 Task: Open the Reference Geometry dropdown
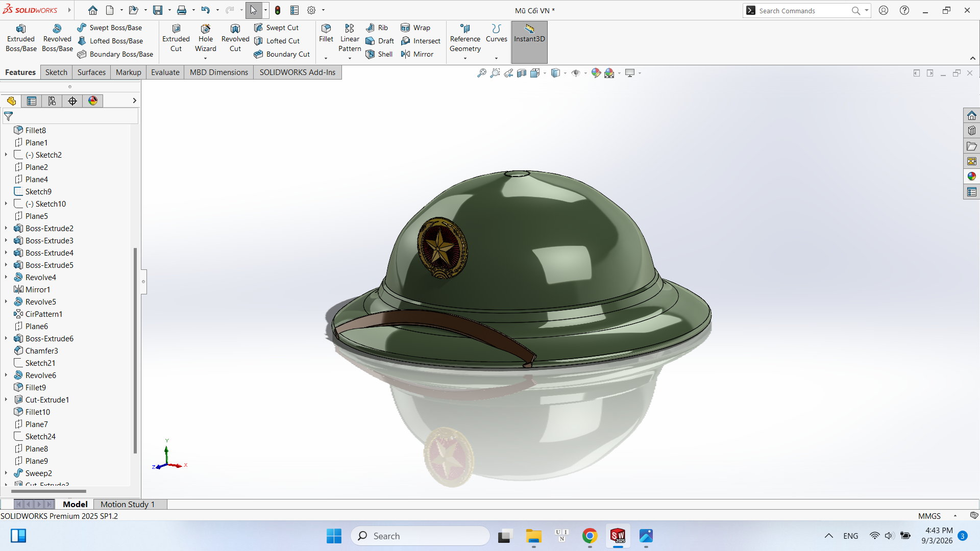coord(465,58)
